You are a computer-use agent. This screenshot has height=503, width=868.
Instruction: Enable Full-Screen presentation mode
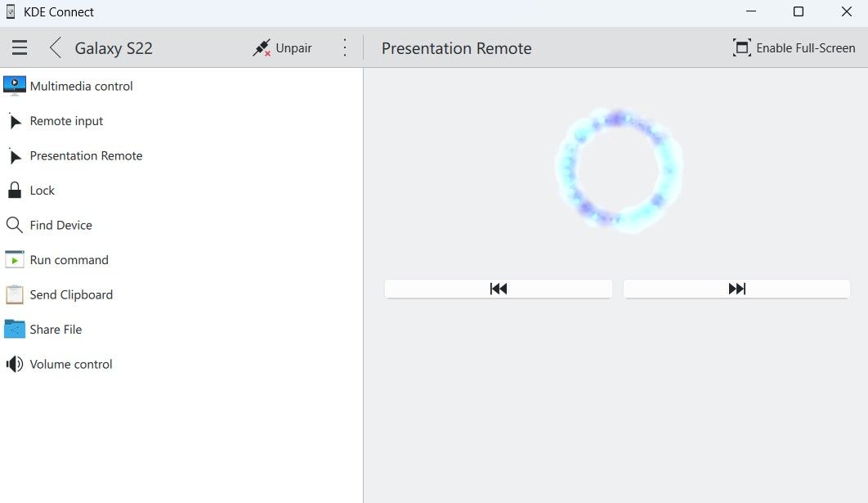794,48
